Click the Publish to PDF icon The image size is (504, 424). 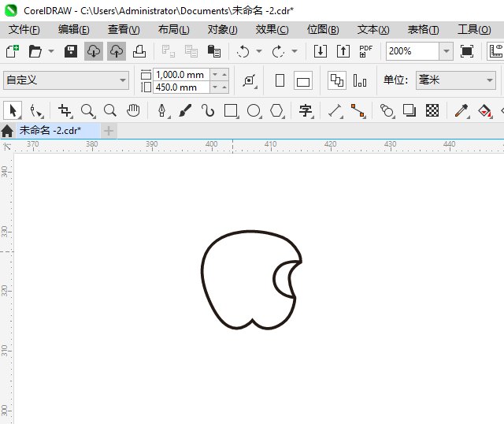coord(365,51)
